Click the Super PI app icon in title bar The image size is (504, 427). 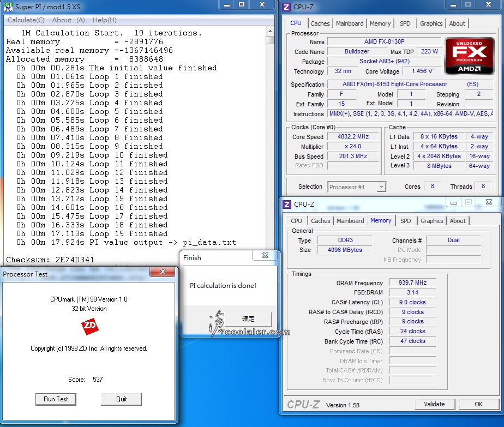coord(8,7)
